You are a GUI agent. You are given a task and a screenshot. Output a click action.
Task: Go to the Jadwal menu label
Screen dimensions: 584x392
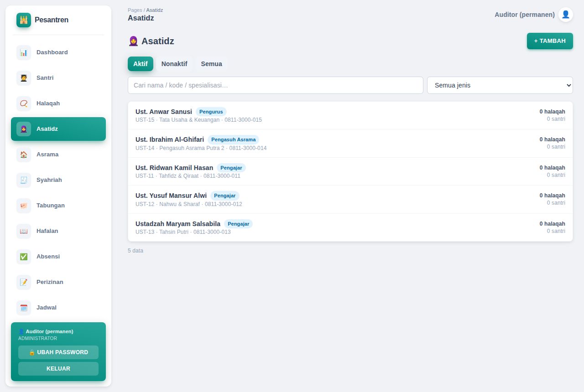point(47,308)
